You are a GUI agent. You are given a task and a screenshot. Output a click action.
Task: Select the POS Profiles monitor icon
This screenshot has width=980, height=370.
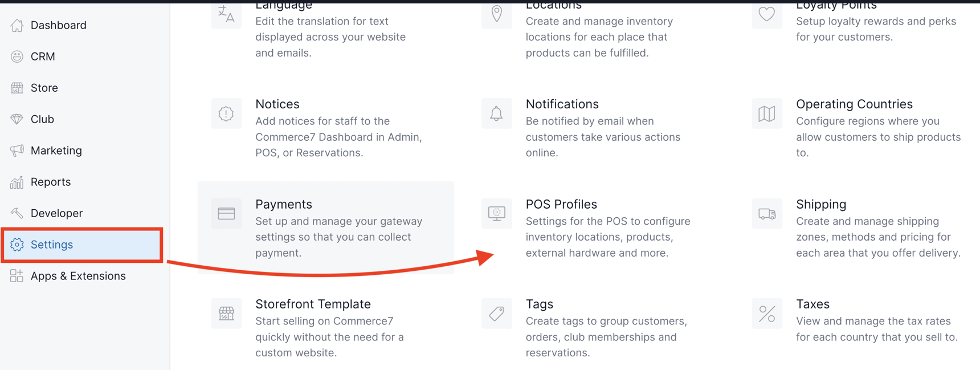pyautogui.click(x=496, y=214)
